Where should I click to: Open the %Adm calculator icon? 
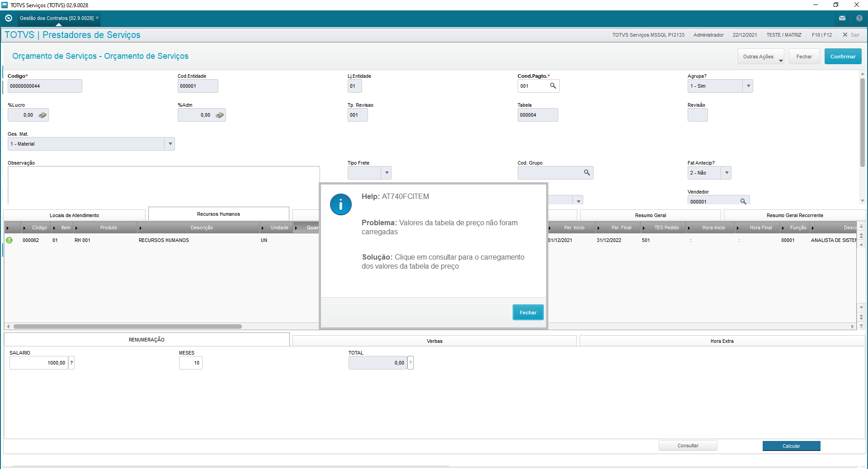click(220, 115)
